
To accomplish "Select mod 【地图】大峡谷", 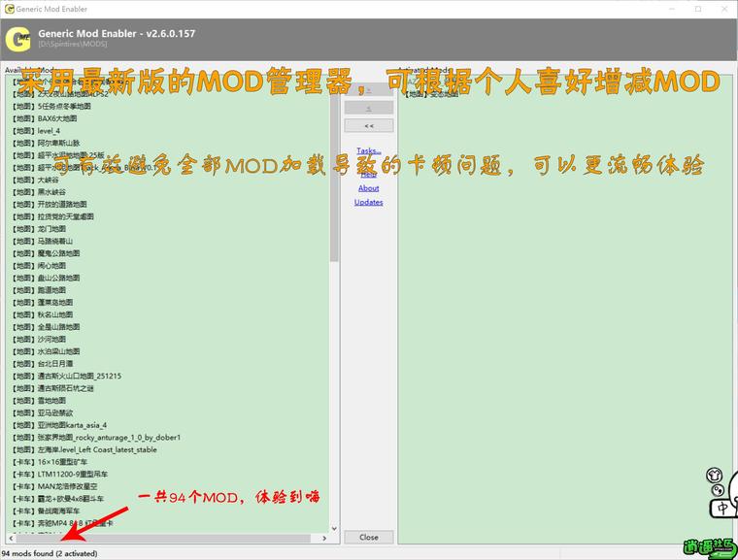I will click(x=36, y=180).
